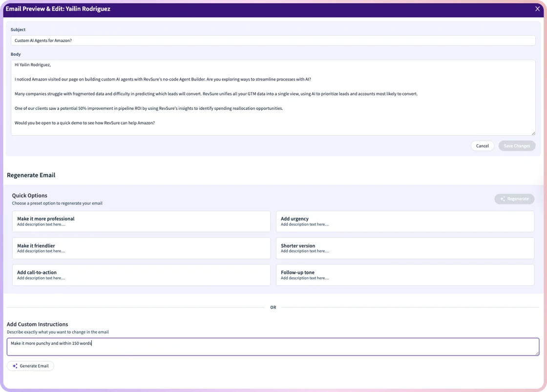Image resolution: width=547 pixels, height=392 pixels.
Task: Cancel the email edits
Action: pyautogui.click(x=482, y=146)
